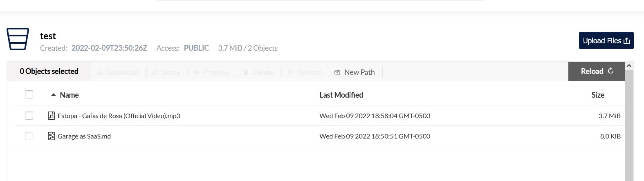Check the box for Estopa mp3 file
The image size is (644, 181).
[x=29, y=116]
